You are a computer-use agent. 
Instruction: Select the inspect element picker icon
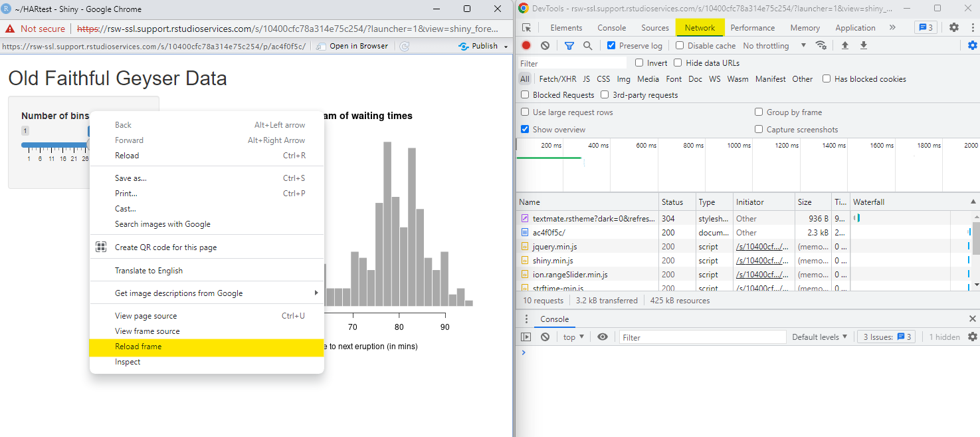click(x=527, y=28)
